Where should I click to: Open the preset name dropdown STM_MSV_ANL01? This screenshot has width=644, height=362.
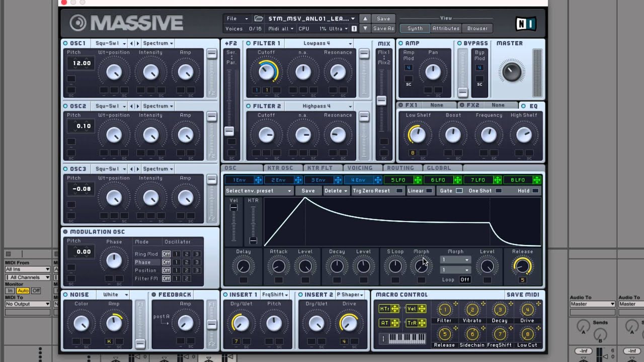tap(311, 19)
